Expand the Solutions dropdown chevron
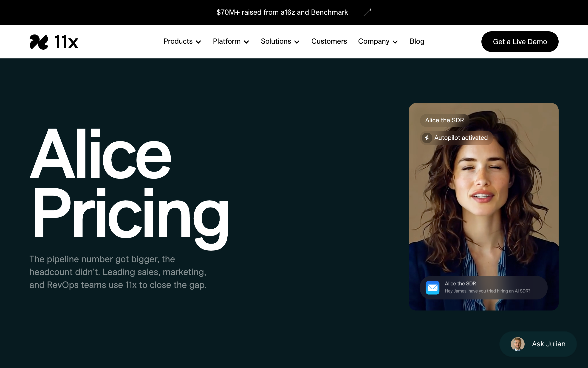Image resolution: width=588 pixels, height=368 pixels. [297, 42]
